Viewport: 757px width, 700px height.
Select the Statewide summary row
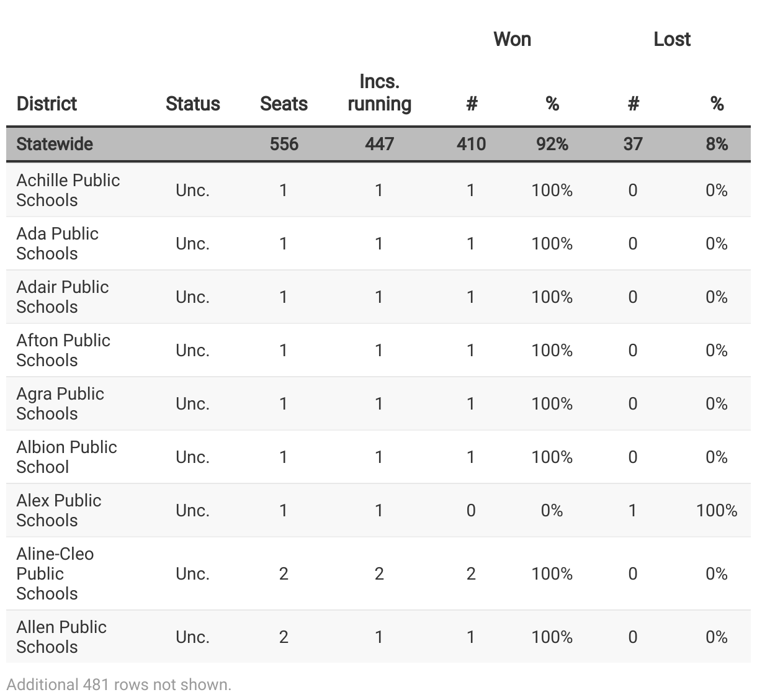tap(378, 144)
